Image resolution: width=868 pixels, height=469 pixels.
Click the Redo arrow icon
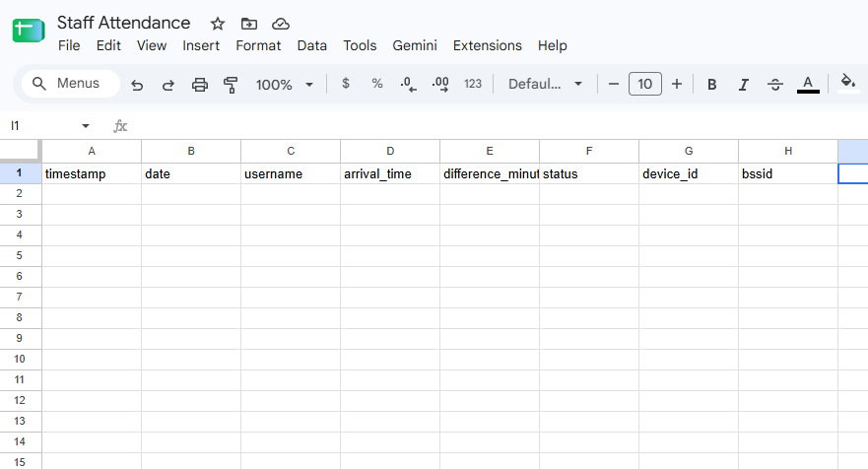tap(168, 84)
